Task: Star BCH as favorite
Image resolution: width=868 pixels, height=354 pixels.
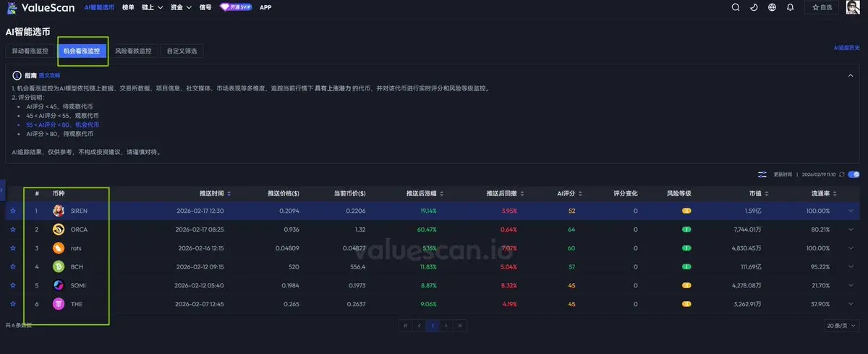Action: [x=12, y=266]
